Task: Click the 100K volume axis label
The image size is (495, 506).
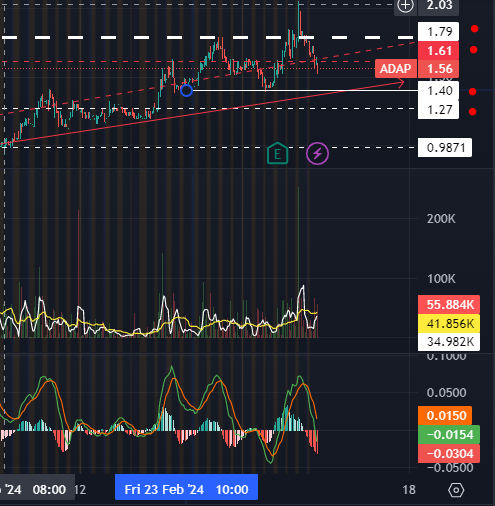Action: [x=441, y=279]
